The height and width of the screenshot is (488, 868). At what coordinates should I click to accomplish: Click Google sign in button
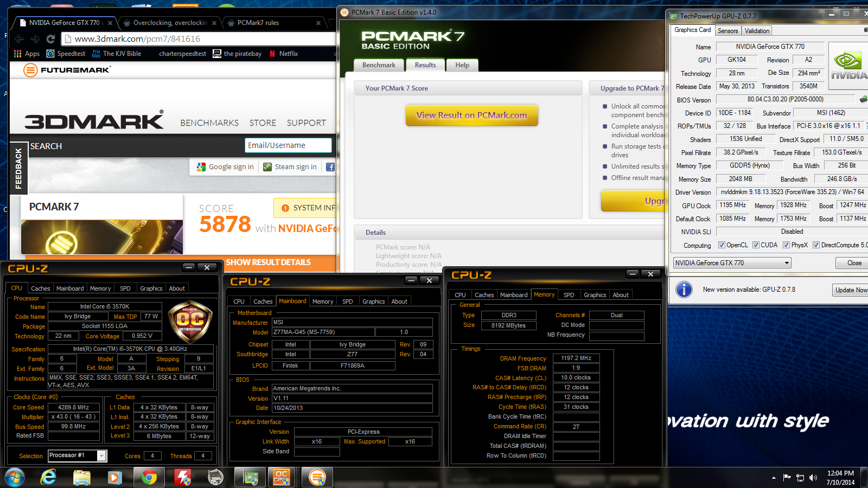(x=225, y=167)
